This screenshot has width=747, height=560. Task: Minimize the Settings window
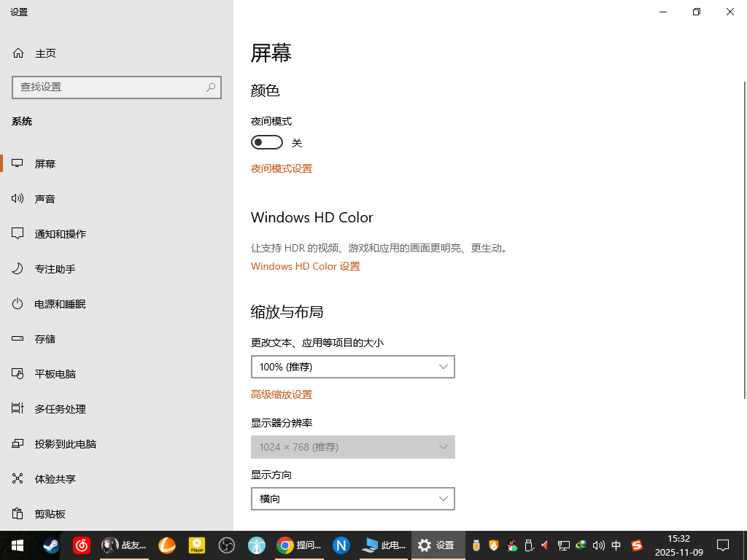(x=663, y=12)
